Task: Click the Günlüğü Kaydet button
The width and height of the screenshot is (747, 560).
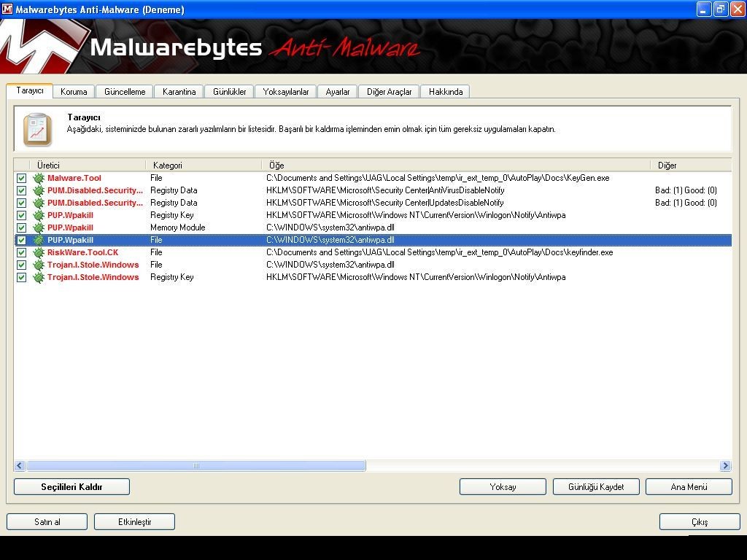Action: 596,486
